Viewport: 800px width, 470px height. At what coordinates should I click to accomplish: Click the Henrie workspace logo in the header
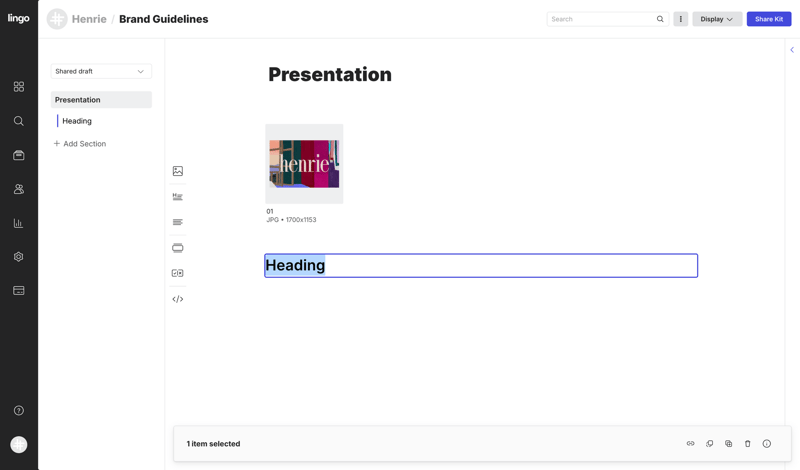click(x=57, y=19)
